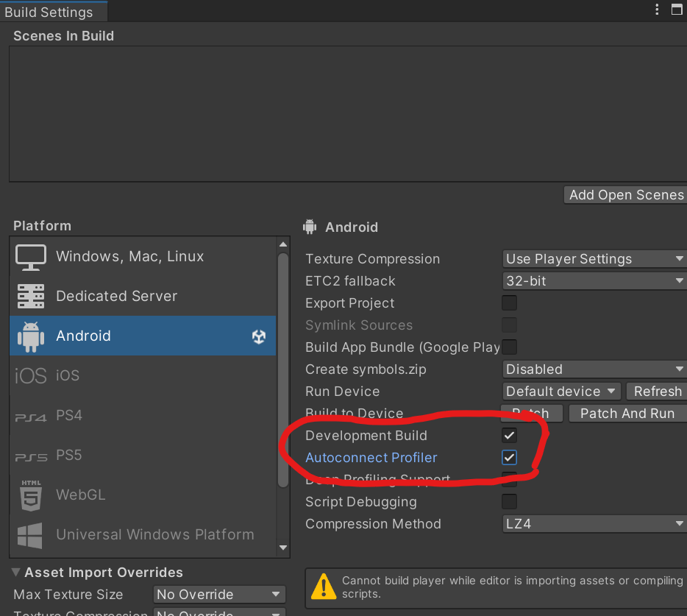
Task: Open the Compression Method LZ4 dropdown
Action: [594, 523]
